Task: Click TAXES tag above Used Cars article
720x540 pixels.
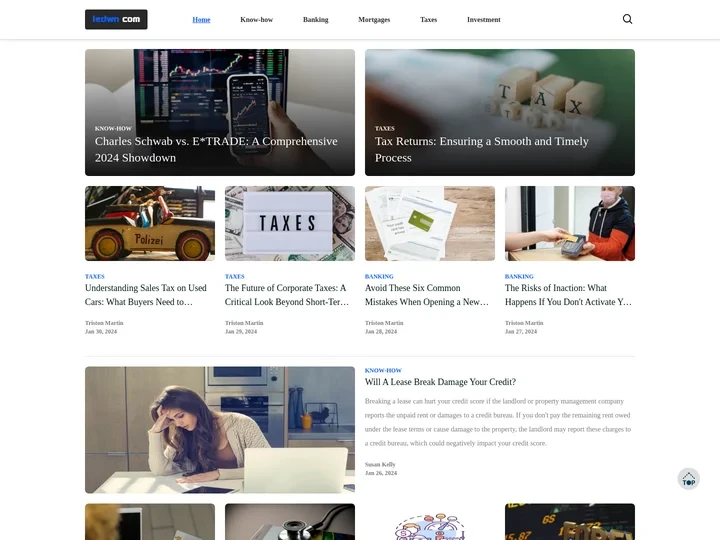Action: (95, 276)
